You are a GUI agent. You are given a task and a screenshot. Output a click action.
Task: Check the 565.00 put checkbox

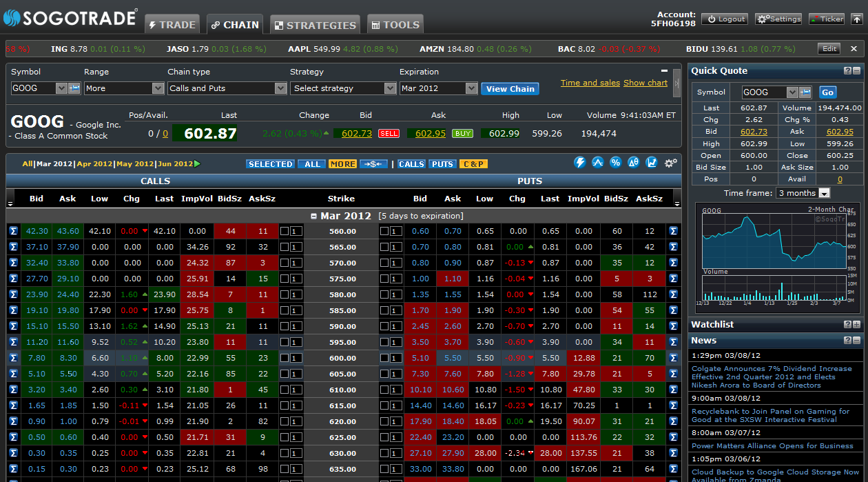[x=384, y=247]
